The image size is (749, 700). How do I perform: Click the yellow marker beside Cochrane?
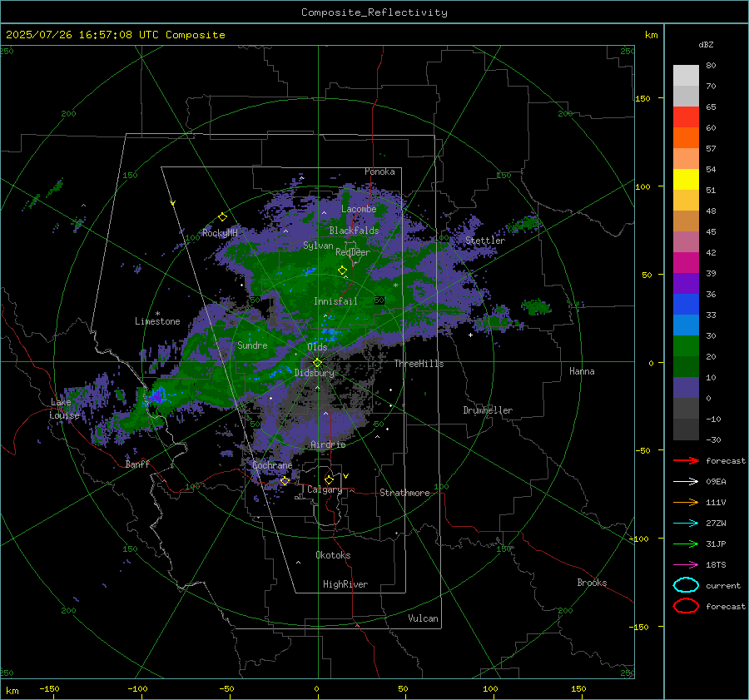[x=285, y=481]
